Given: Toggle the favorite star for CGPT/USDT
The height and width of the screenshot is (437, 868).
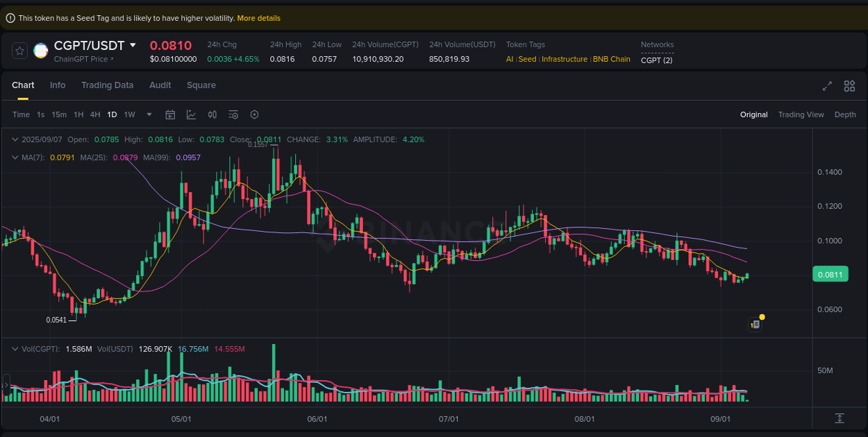Looking at the screenshot, I should (x=19, y=51).
